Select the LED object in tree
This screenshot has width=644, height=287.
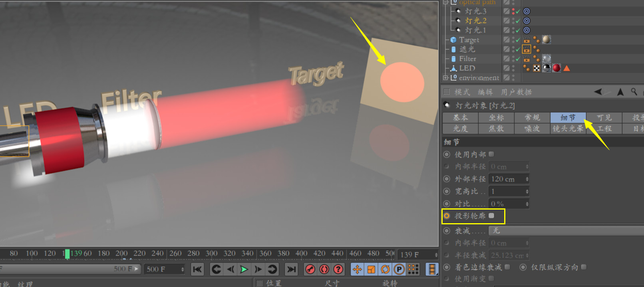[x=467, y=68]
